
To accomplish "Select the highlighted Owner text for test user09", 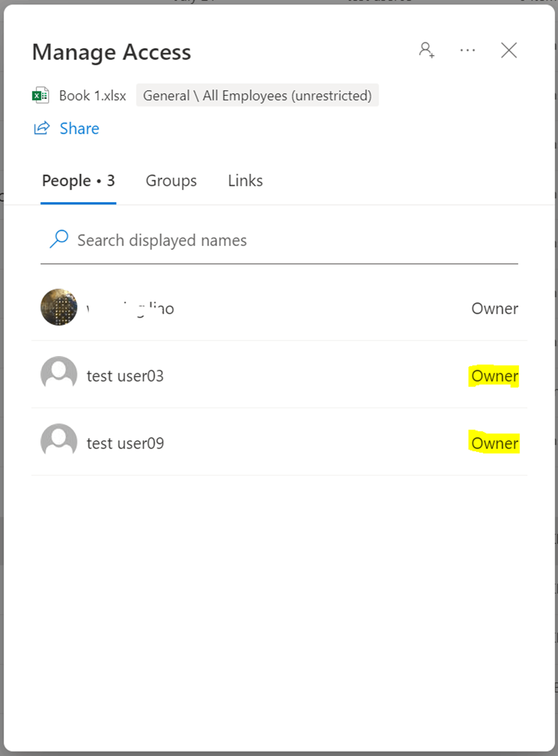I will 494,443.
